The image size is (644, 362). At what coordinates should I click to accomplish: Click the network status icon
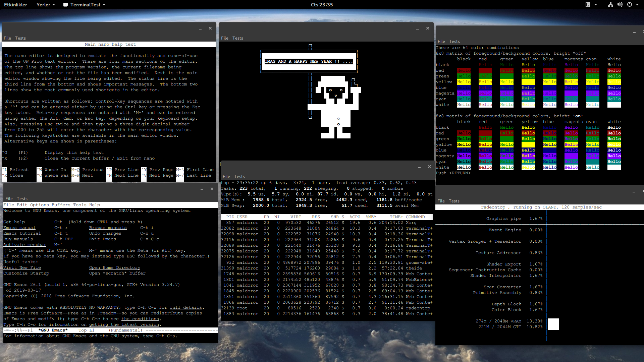coord(610,4)
